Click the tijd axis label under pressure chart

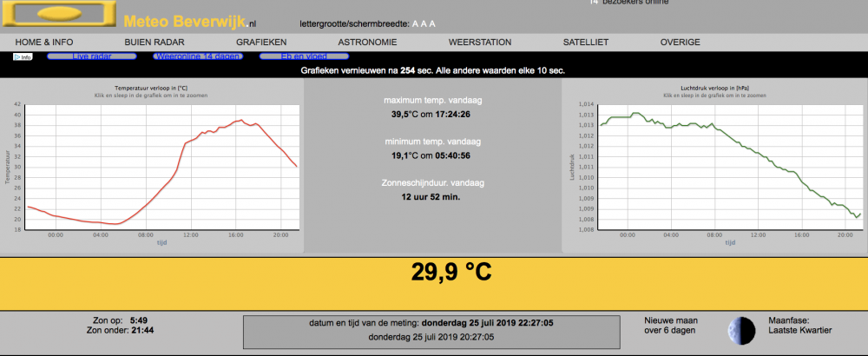730,242
